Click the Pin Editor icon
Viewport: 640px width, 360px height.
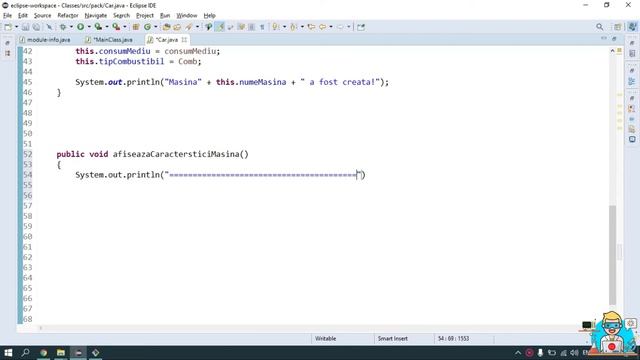point(361,27)
